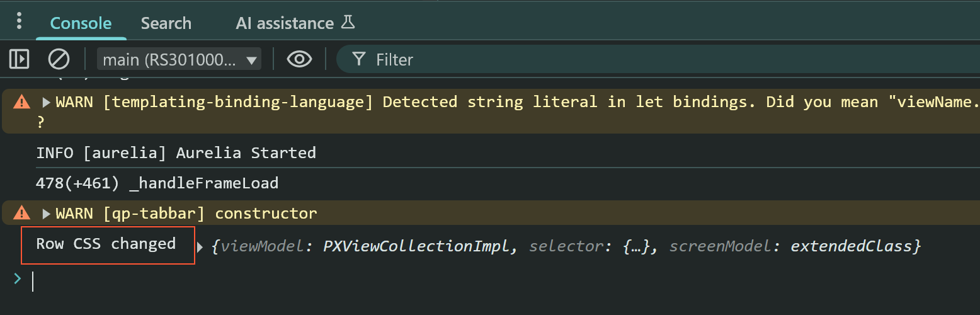Click the templating-binding-language warning triangle icon

tap(22, 102)
